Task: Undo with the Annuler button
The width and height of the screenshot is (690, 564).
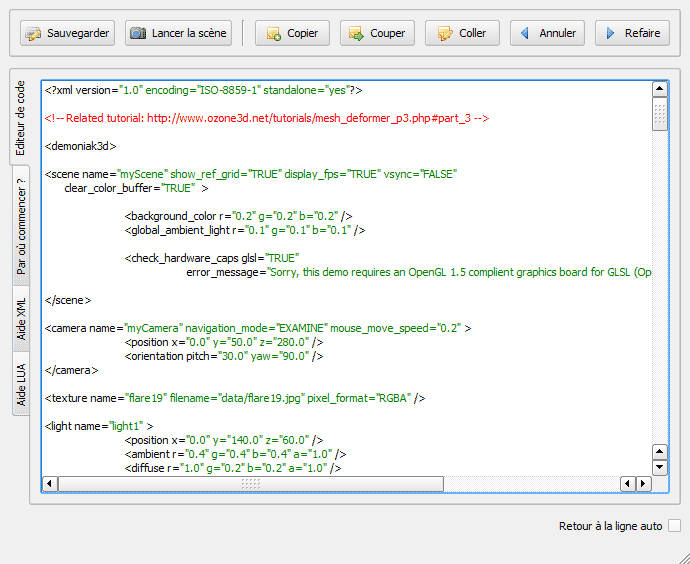Action: pos(547,33)
